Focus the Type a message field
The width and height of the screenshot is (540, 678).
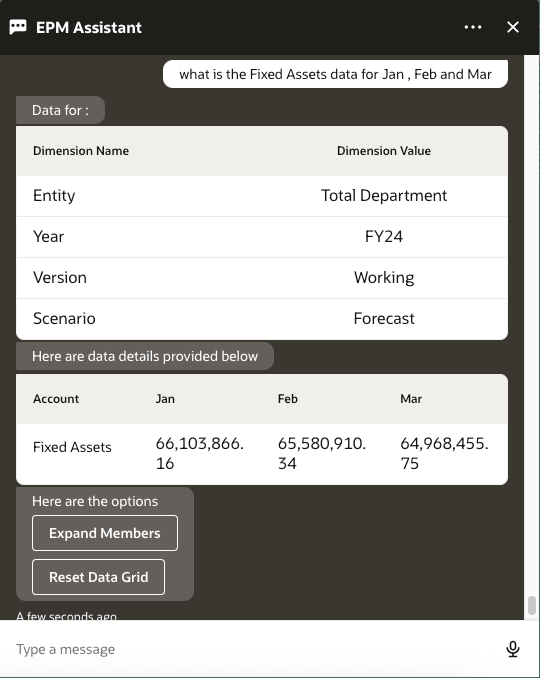coord(255,649)
